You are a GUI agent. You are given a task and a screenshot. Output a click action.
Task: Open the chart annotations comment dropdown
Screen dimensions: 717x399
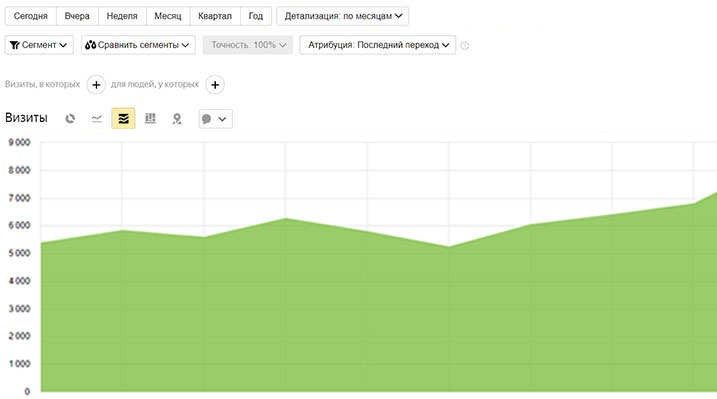tap(215, 119)
